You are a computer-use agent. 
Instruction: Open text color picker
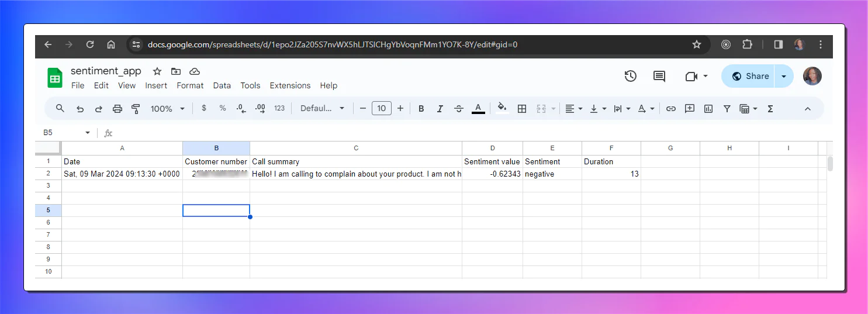coord(478,108)
